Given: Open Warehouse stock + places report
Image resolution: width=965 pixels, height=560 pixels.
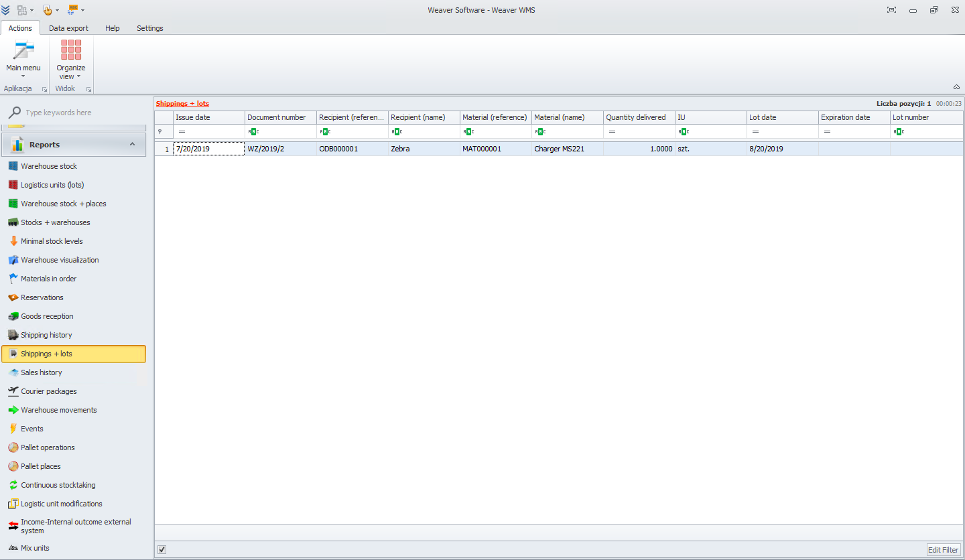Looking at the screenshot, I should [74, 204].
